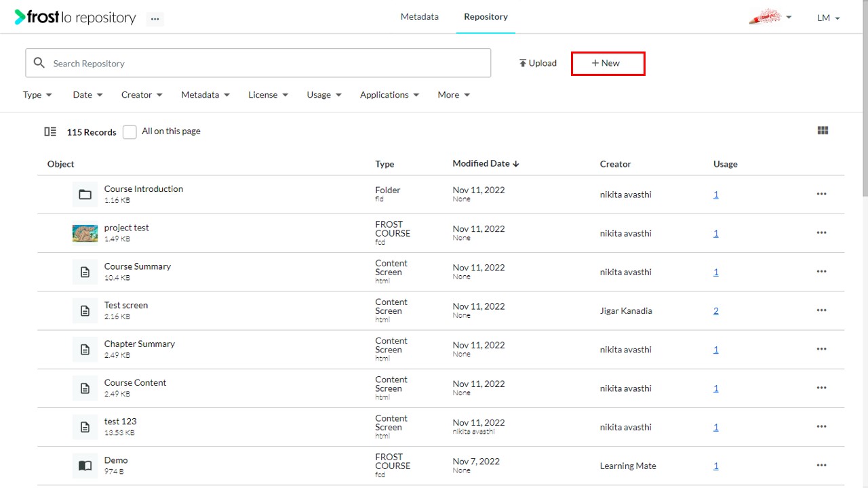This screenshot has width=868, height=488.
Task: Open the Applications filter dropdown
Action: click(390, 95)
